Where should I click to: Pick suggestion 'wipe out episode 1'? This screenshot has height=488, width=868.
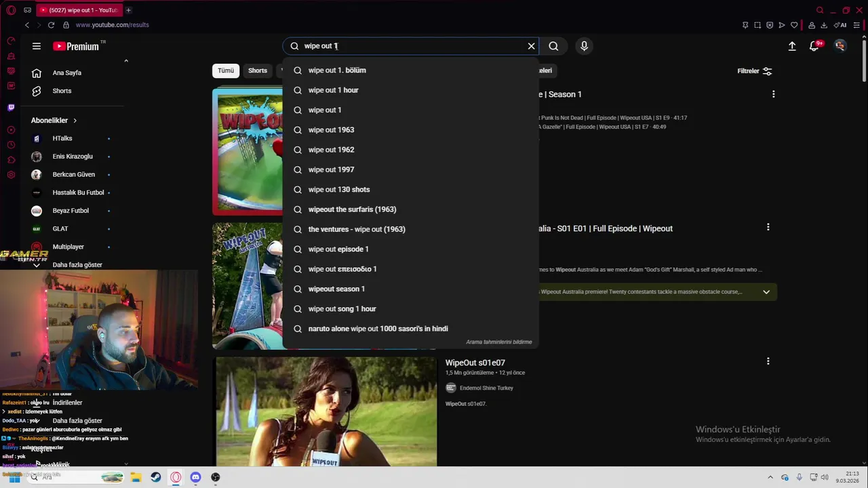tap(411, 249)
